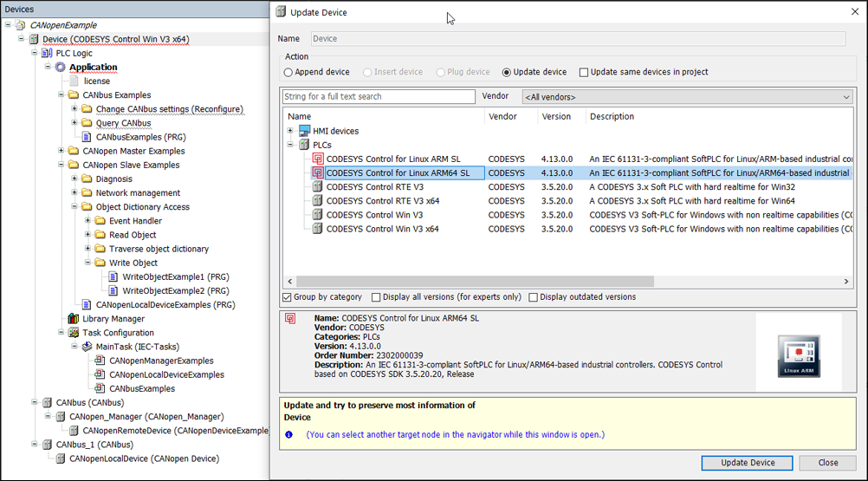Click the PLC Logic icon
This screenshot has height=481, width=868.
tap(47, 53)
